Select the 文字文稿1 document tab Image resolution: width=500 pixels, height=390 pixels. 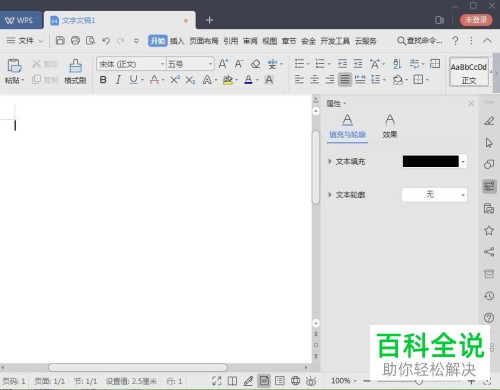point(119,20)
